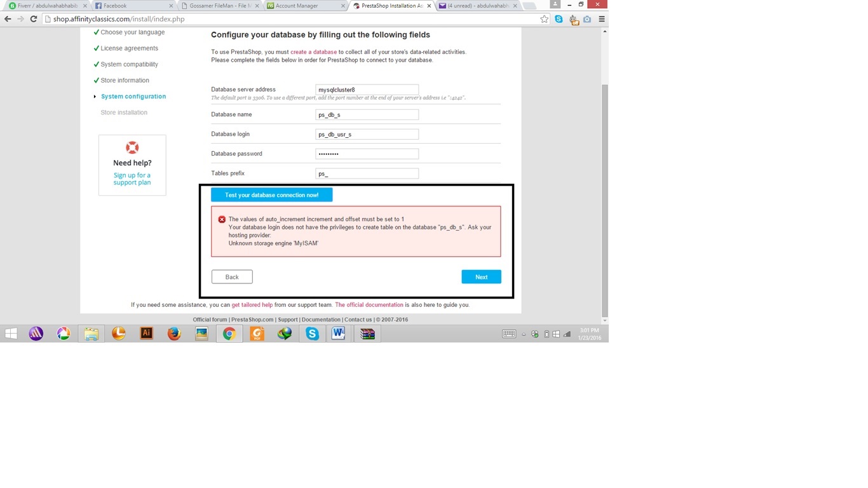868x488 pixels.
Task: Click the Chrome taskbar icon
Action: (229, 334)
